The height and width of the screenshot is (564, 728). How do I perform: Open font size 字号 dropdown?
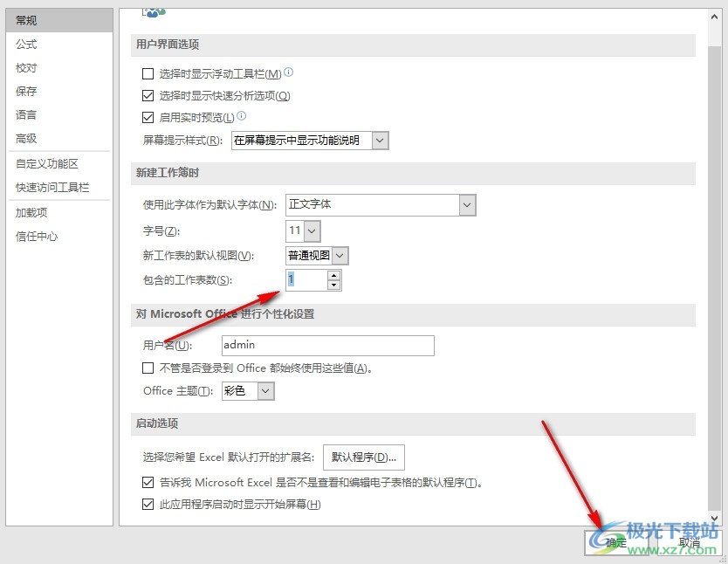[312, 231]
